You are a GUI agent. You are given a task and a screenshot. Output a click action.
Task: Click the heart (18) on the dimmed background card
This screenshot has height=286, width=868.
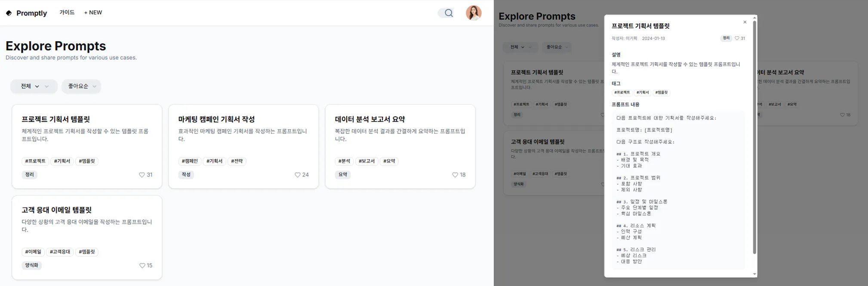842,115
